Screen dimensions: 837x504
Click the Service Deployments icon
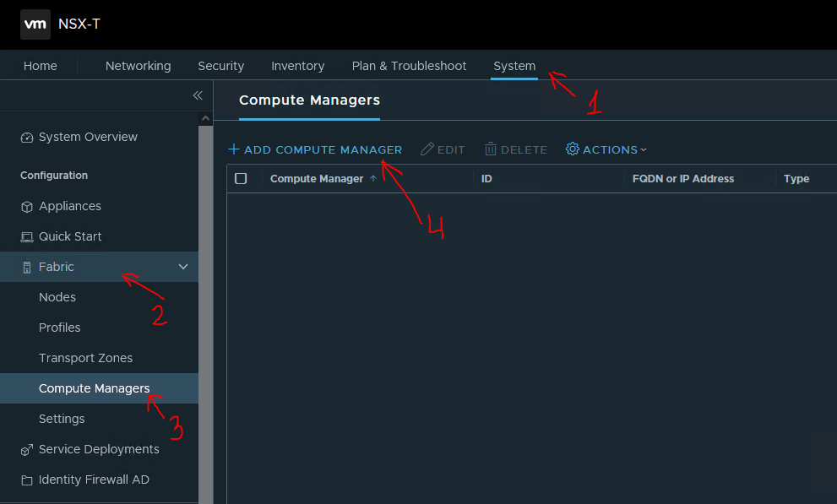[x=27, y=450]
